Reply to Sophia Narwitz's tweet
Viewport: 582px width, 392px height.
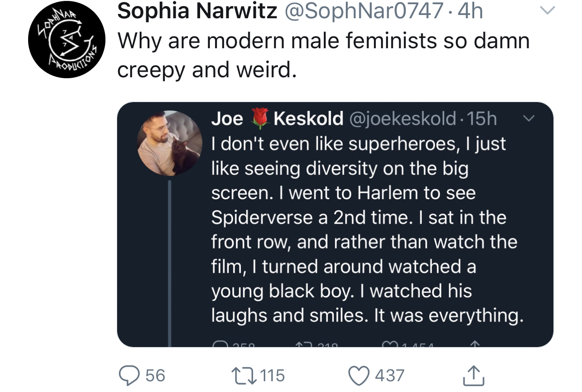(129, 375)
